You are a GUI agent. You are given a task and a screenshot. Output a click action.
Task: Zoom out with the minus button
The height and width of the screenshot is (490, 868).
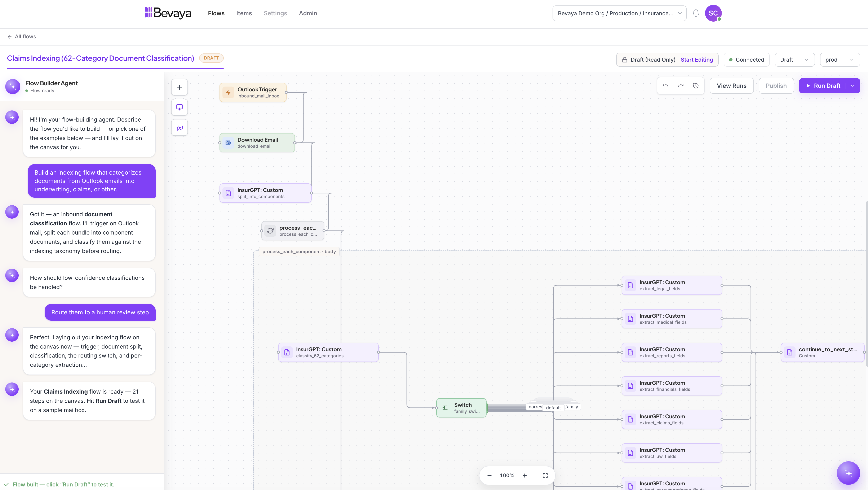pyautogui.click(x=489, y=475)
